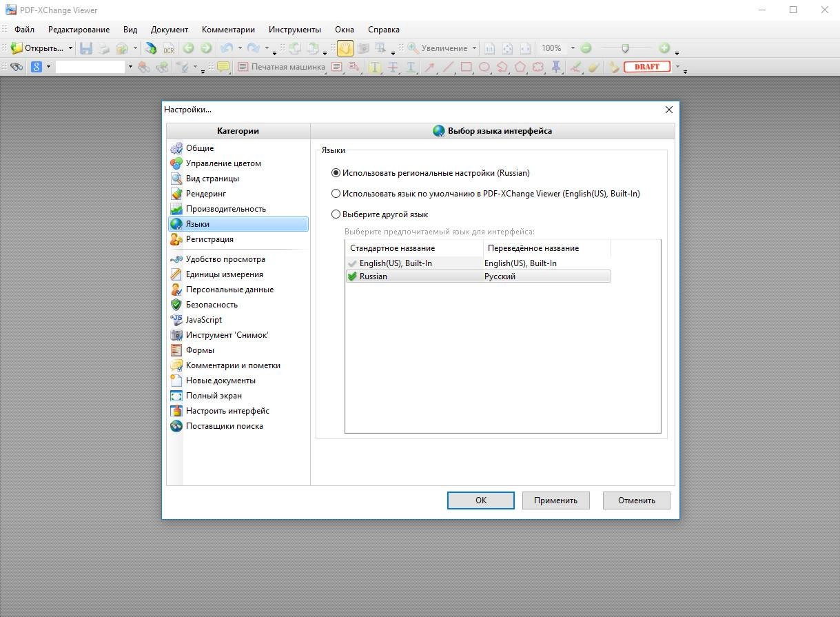Click the OCR icon
The width and height of the screenshot is (840, 617).
(x=168, y=48)
